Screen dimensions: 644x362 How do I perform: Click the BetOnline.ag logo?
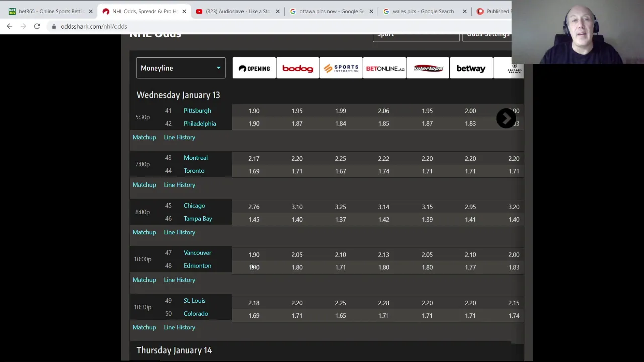pyautogui.click(x=385, y=68)
